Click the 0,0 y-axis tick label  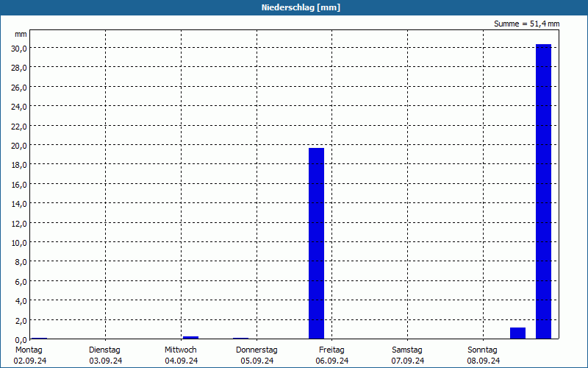(x=21, y=340)
